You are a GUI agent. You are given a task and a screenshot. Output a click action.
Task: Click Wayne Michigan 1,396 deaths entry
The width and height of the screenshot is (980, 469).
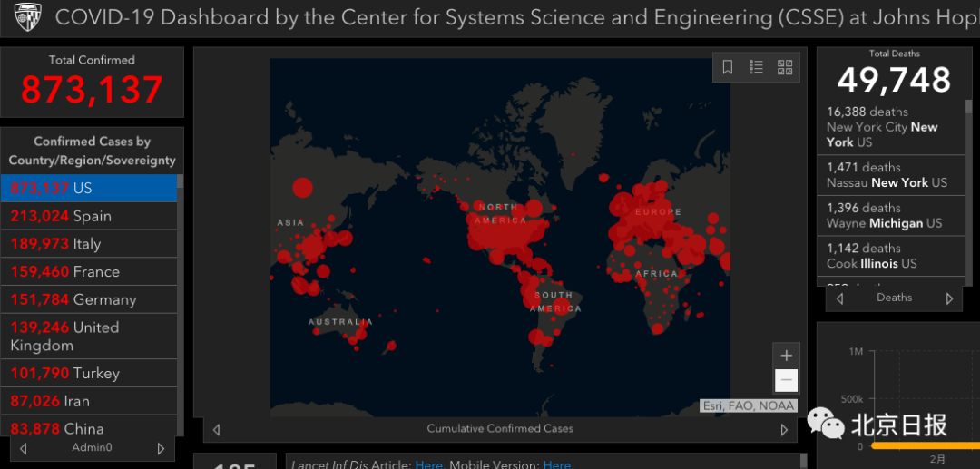(891, 216)
